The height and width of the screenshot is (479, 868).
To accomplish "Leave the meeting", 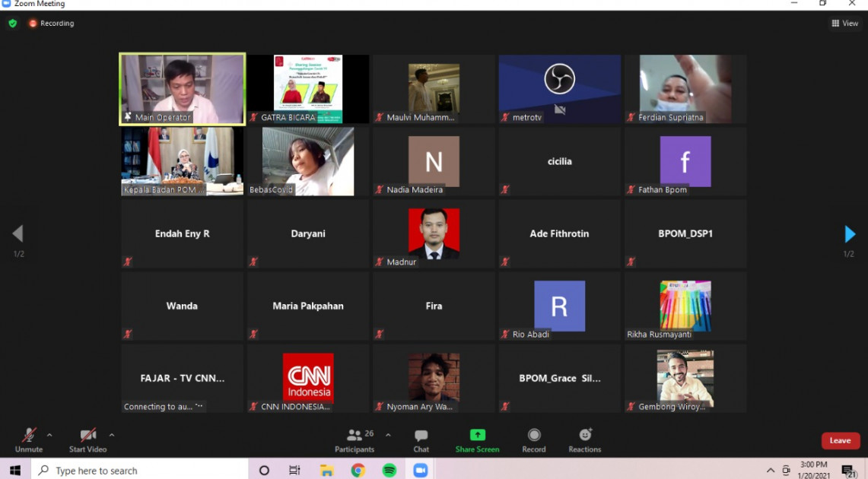I will [x=840, y=441].
